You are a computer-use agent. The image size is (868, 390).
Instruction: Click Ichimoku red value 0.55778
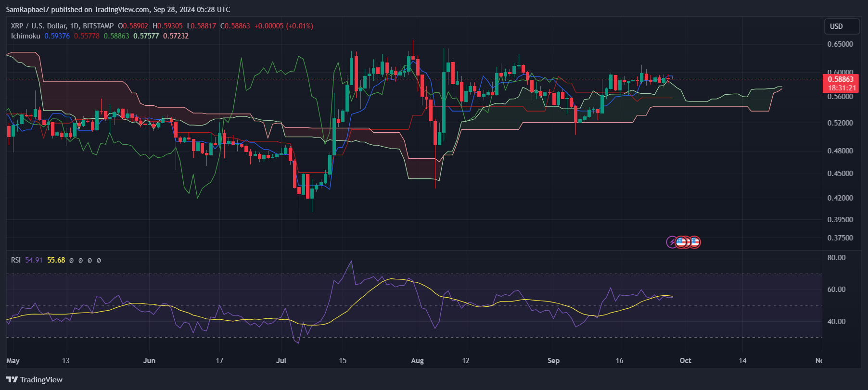[x=87, y=36]
